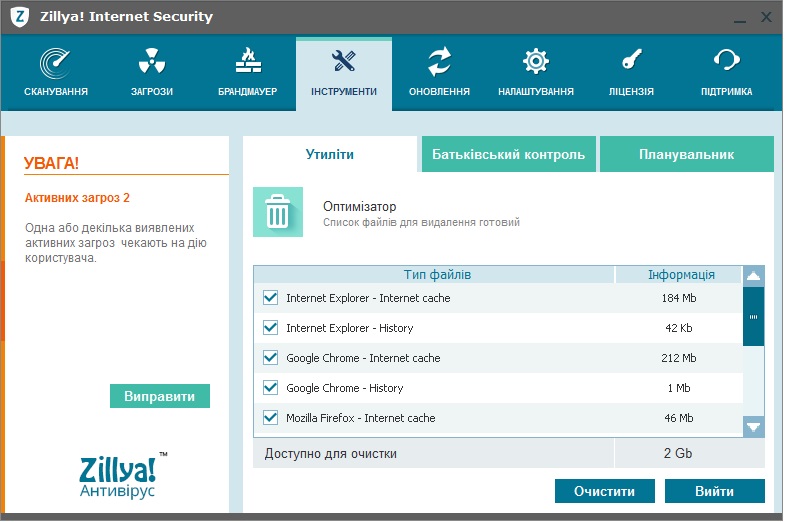Open the Брандмауер firewall icon
Image resolution: width=785 pixels, height=522 pixels.
[x=248, y=60]
